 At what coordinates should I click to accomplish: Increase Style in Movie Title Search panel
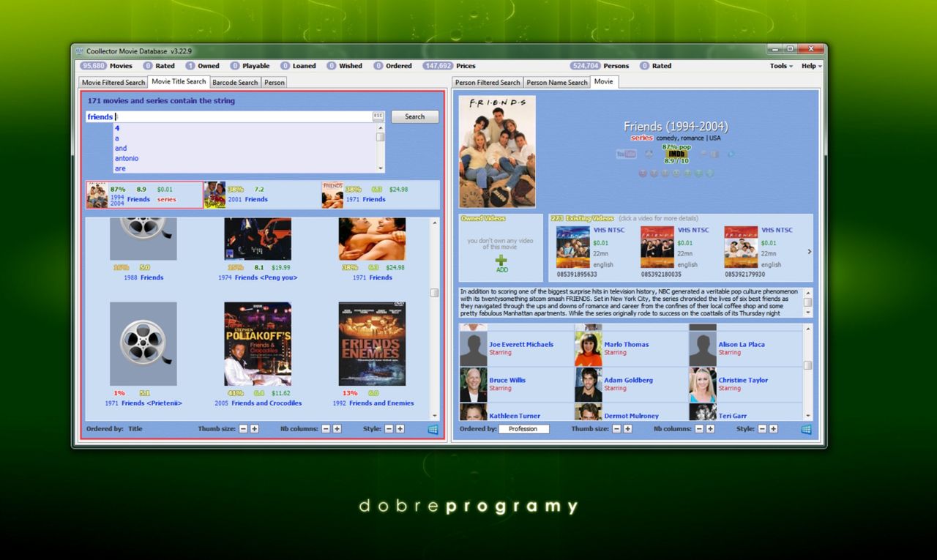point(400,429)
